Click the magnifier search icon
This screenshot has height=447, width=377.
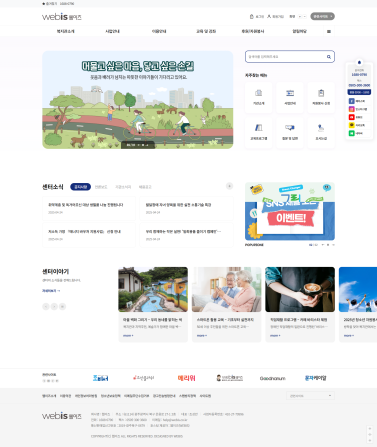[329, 57]
